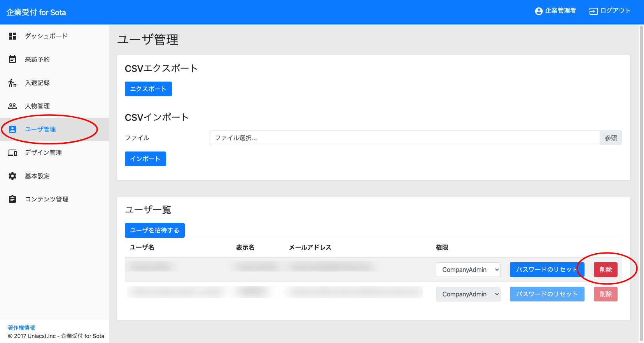Click the CSVインポート heading
Screen dimensions: 644x343
[x=157, y=117]
